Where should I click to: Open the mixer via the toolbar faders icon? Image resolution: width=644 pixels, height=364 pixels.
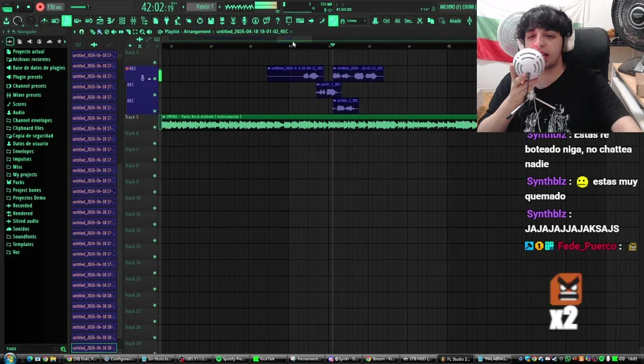(x=133, y=21)
